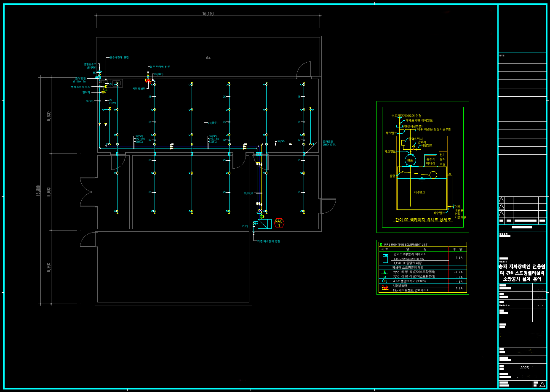Click the top revision triangle in title block

(x=501, y=200)
